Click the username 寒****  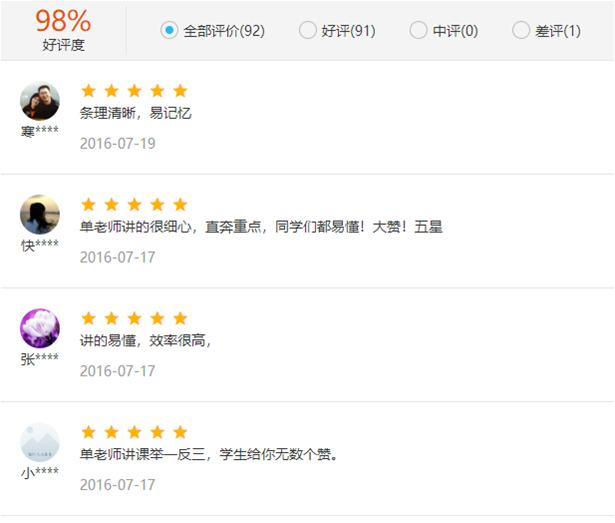(x=40, y=132)
